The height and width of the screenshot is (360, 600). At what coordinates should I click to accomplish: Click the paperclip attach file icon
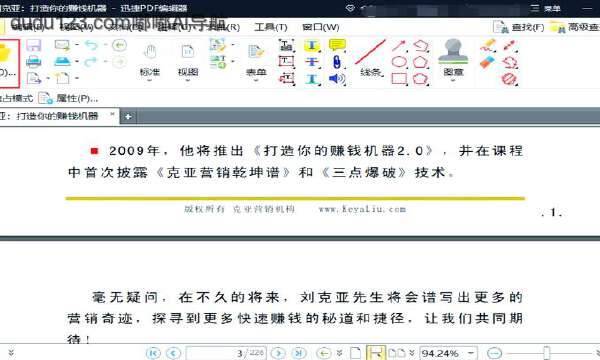(x=336, y=62)
